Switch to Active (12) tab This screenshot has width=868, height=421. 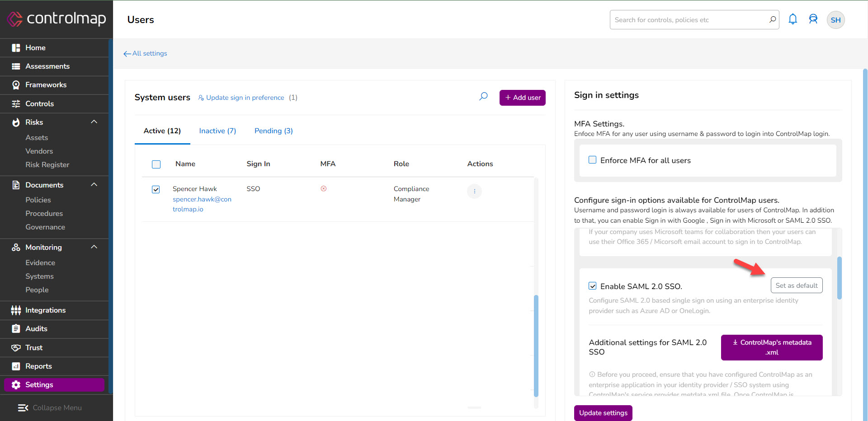point(162,131)
